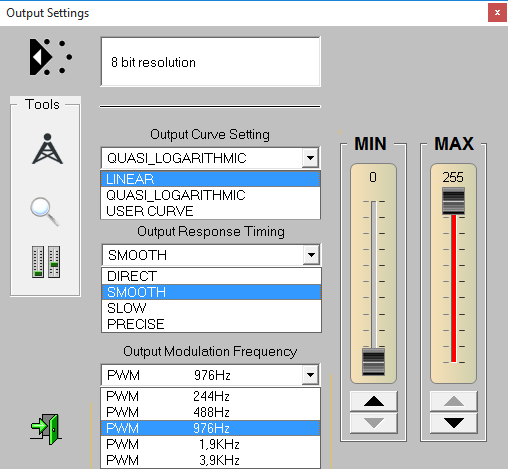The image size is (508, 469).
Task: Choose PWM 3,9KHz modulation frequency
Action: (x=210, y=460)
